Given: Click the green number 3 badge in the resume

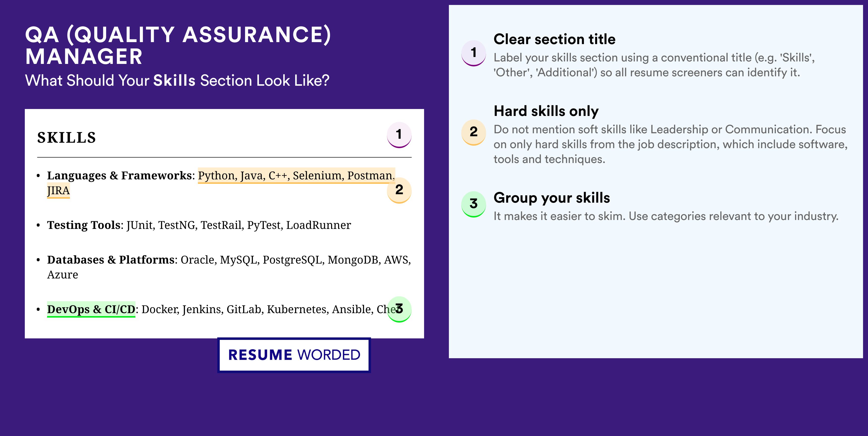Looking at the screenshot, I should coord(399,309).
